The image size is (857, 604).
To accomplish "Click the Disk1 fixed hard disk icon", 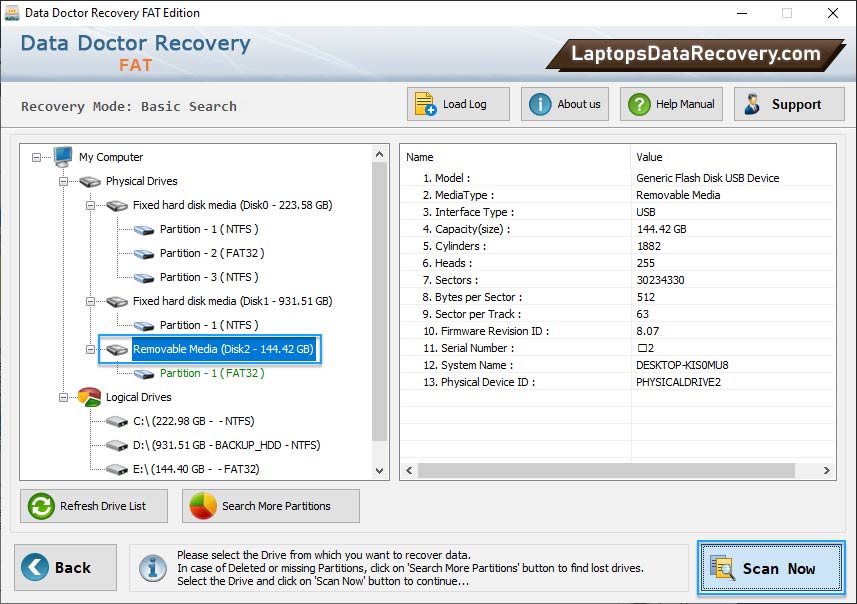I will tap(117, 302).
